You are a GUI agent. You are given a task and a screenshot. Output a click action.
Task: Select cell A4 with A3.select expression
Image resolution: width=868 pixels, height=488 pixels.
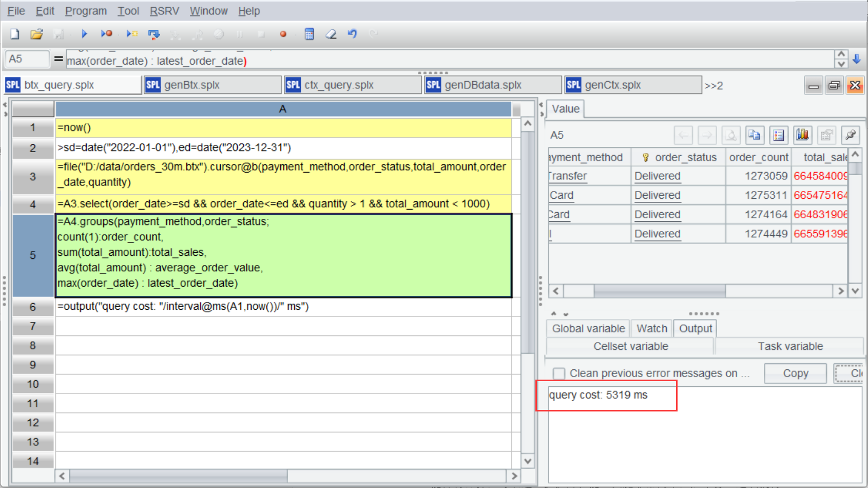pos(283,204)
